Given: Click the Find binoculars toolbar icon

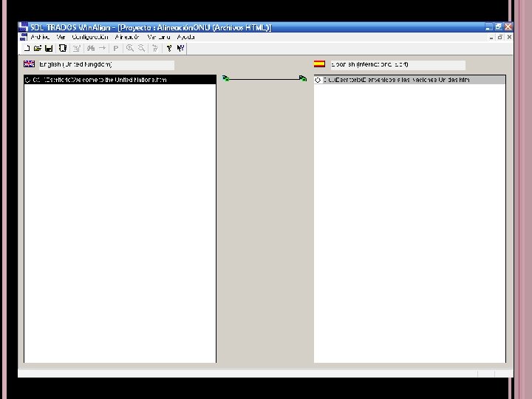Looking at the screenshot, I should [91, 48].
